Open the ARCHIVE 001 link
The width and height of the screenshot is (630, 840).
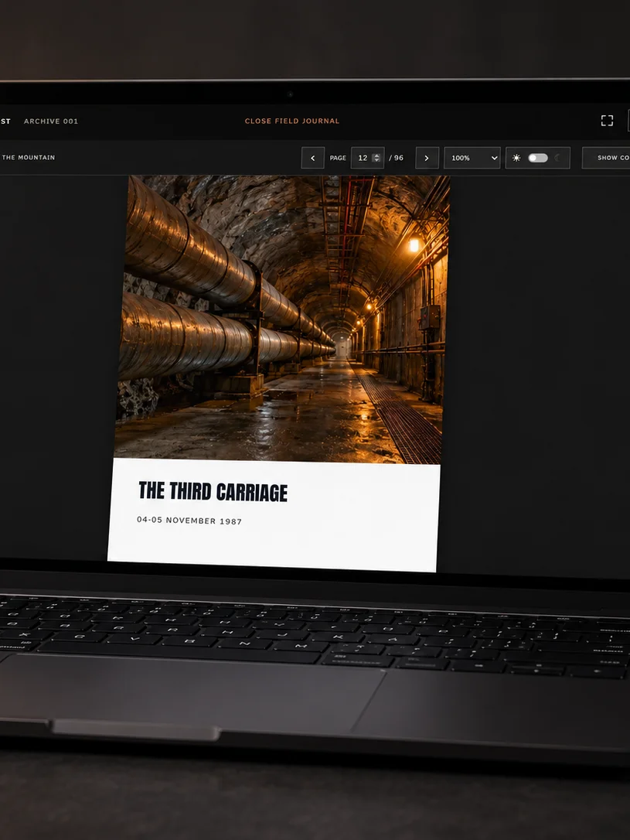(x=51, y=121)
